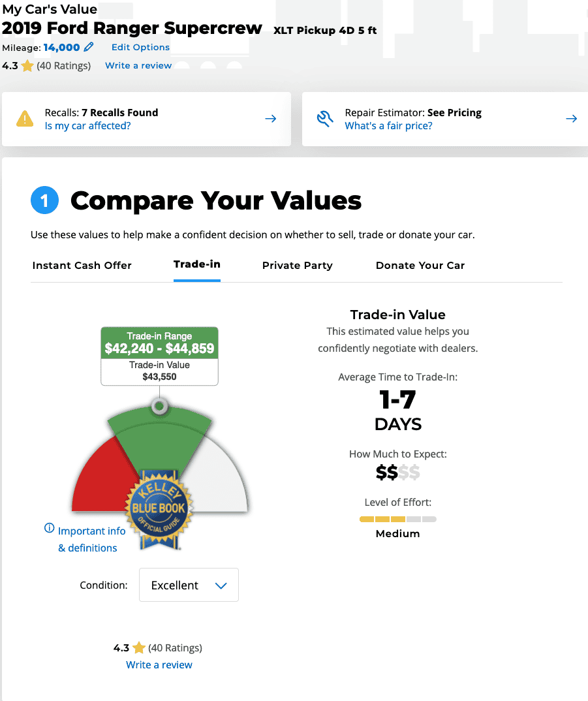Click the Level of Effort progress bar
588x701 pixels.
398,519
